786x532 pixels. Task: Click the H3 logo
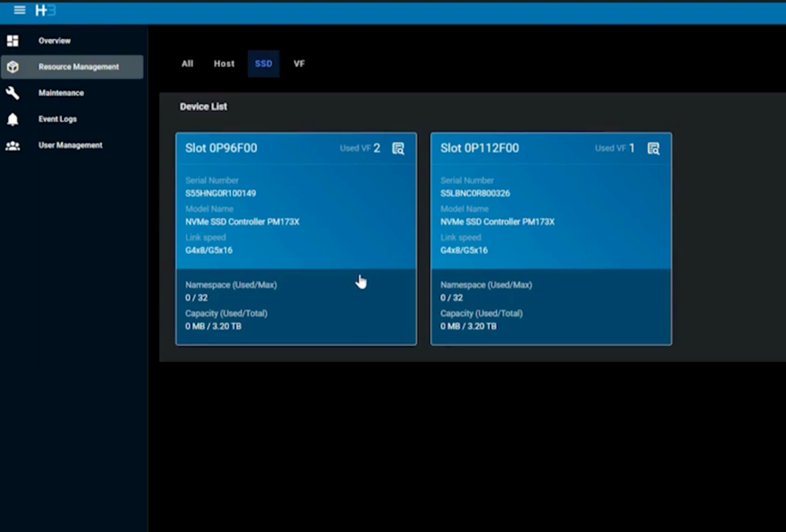(x=45, y=10)
